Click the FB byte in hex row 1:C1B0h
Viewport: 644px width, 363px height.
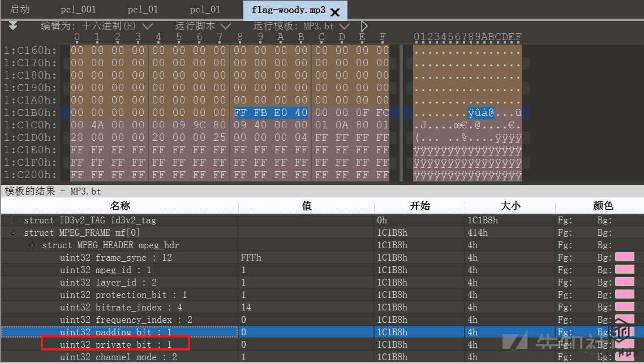pyautogui.click(x=260, y=113)
